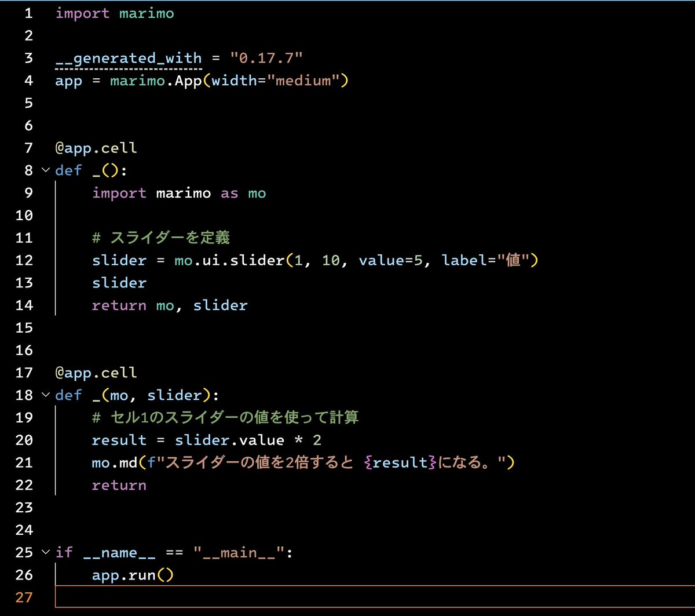
Task: Click app.run() on line 26
Action: click(133, 575)
